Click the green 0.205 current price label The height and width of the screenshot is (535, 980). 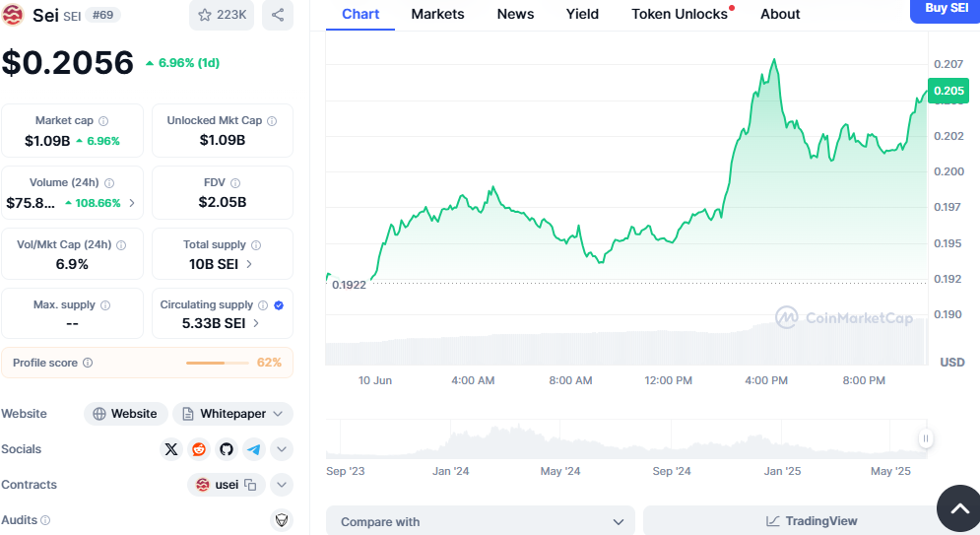tap(948, 92)
